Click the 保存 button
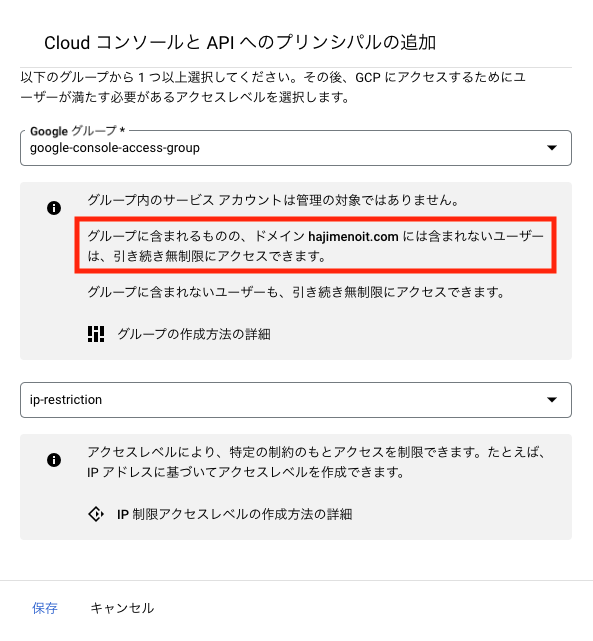Viewport: 593px width, 641px height. [45, 608]
